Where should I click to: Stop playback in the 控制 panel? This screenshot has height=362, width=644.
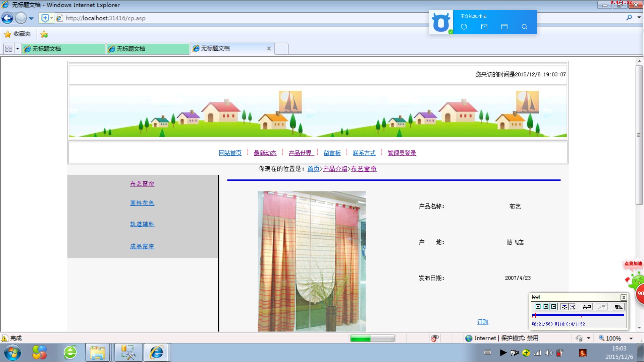(x=546, y=307)
